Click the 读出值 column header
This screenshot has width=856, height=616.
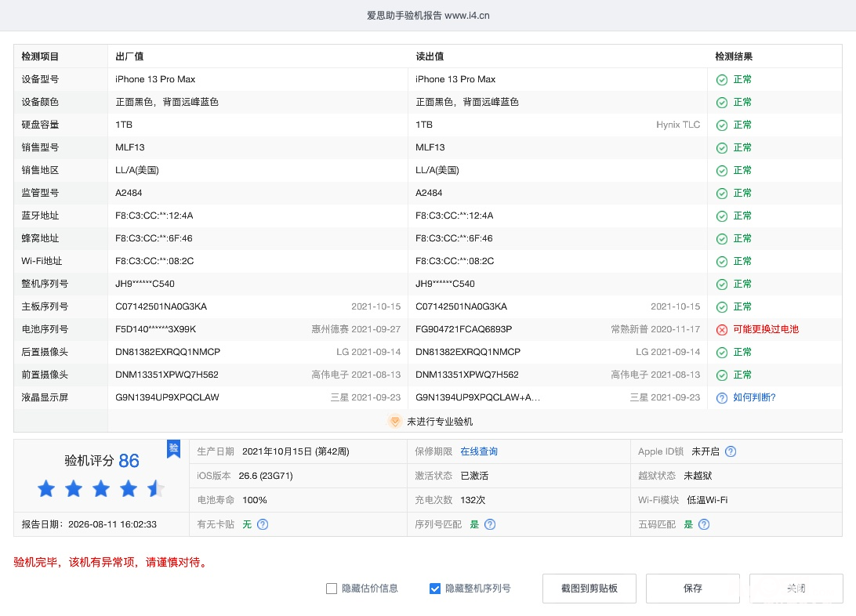tap(430, 56)
